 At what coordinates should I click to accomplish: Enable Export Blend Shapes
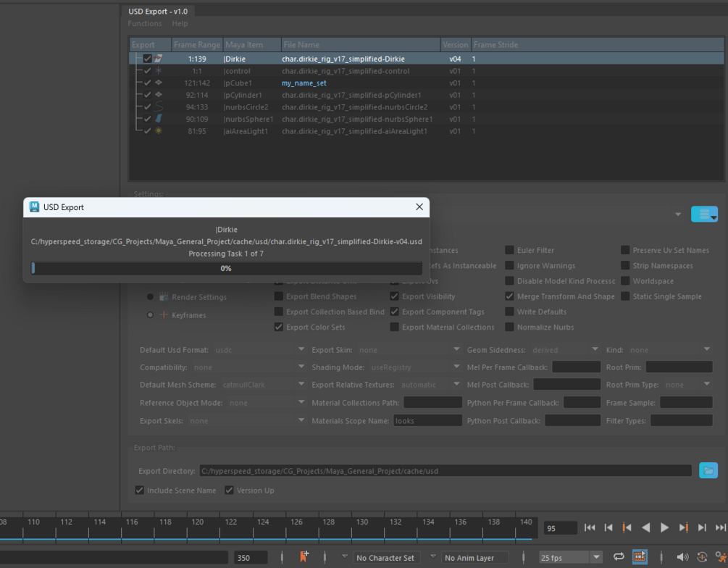coord(279,296)
